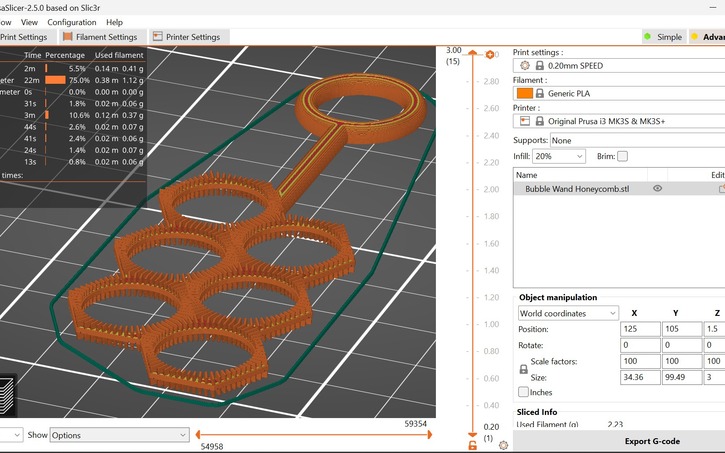725x453 pixels.
Task: Enable the Brim checkbox
Action: [622, 156]
